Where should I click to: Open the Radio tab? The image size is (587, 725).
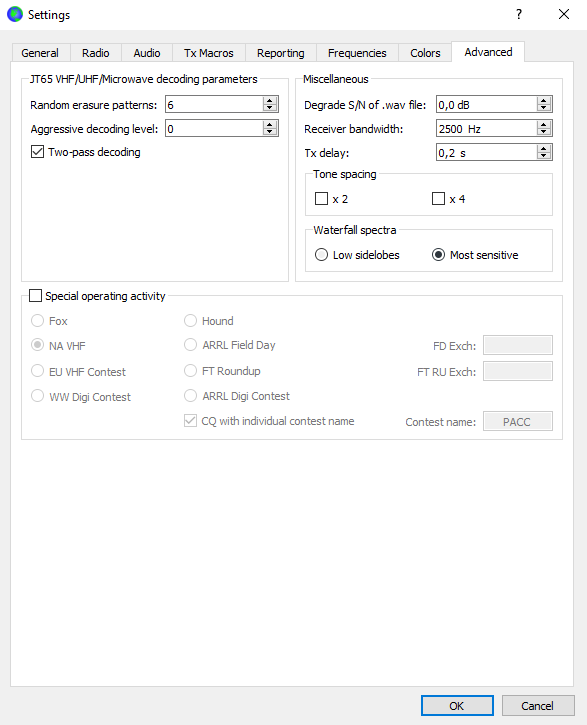(x=96, y=53)
